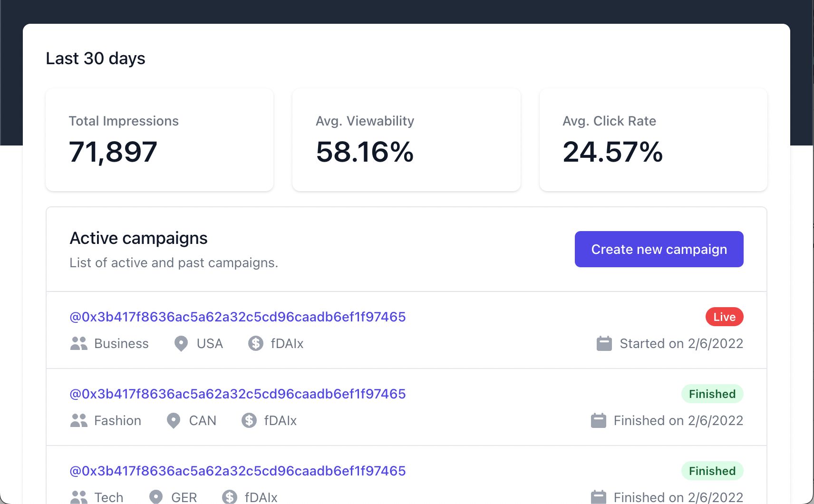Viewport: 814px width, 504px height.
Task: Open the Tech campaign address link
Action: pos(238,471)
